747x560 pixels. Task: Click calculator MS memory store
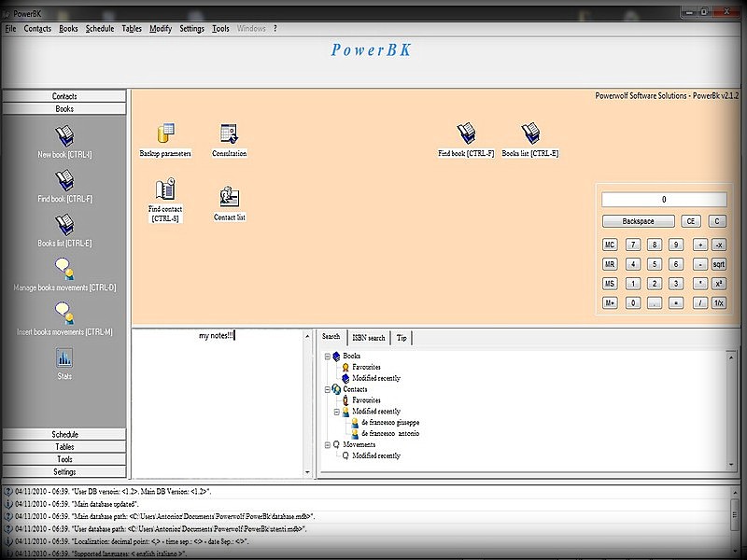tap(610, 284)
